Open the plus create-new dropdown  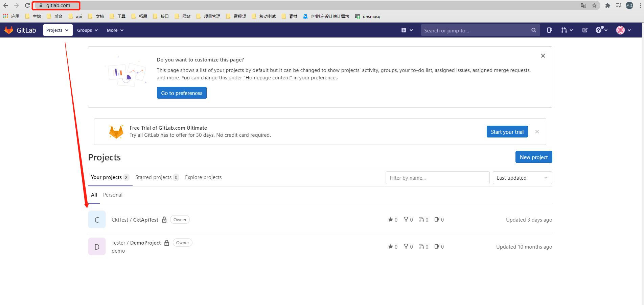pos(407,30)
